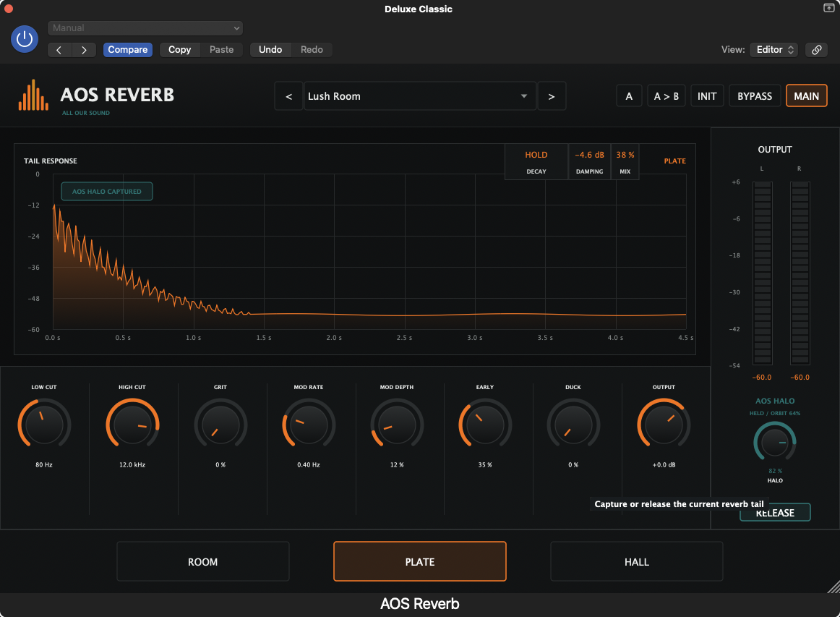Viewport: 840px width, 617px height.
Task: Click INIT to reset the patch
Action: pos(706,96)
